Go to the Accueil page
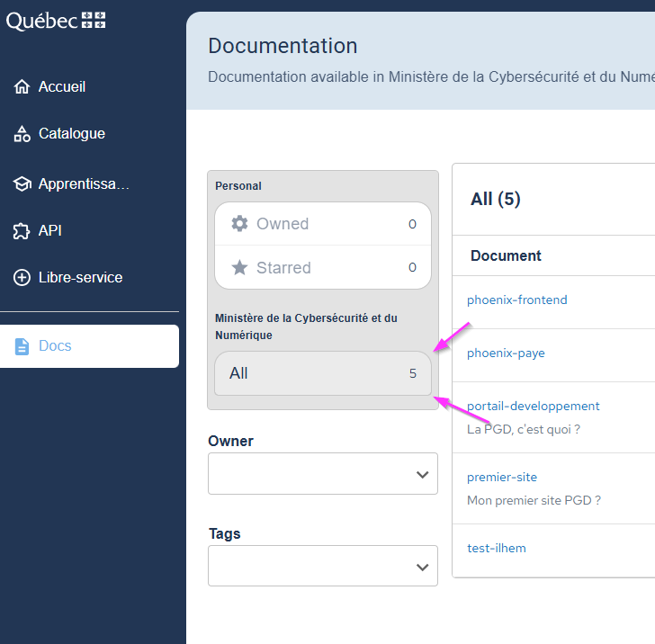Image resolution: width=655 pixels, height=644 pixels. [x=62, y=87]
